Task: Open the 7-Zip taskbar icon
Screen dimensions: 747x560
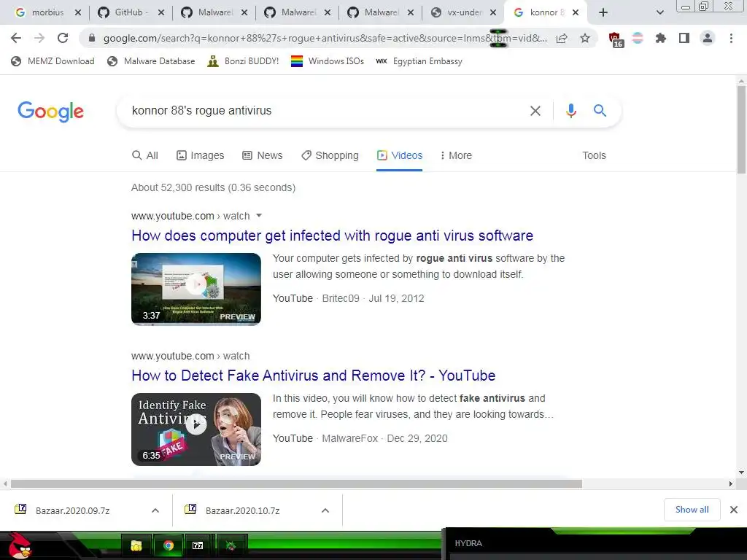Action: 198,545
